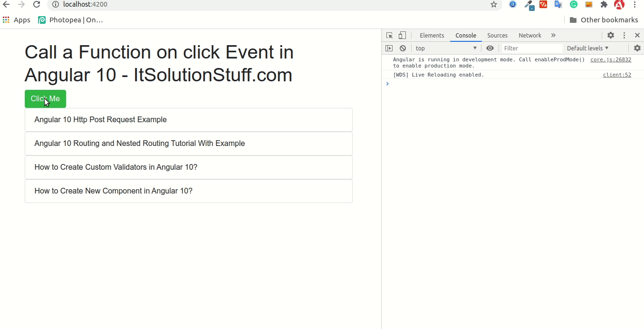Screen dimensions: 644x329
Task: Open DevTools settings gear
Action: pos(611,35)
